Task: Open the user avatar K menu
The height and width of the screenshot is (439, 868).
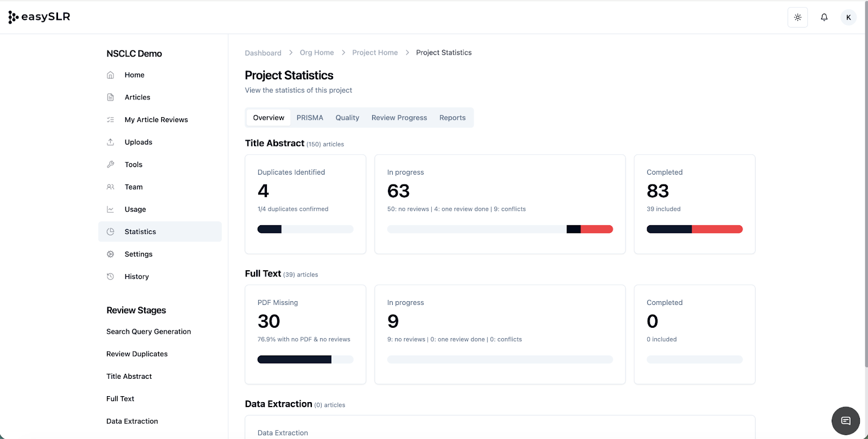Action: pyautogui.click(x=848, y=17)
